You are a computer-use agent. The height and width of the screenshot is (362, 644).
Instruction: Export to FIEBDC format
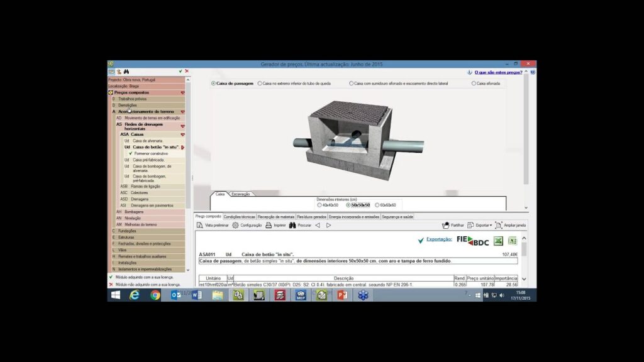click(472, 241)
